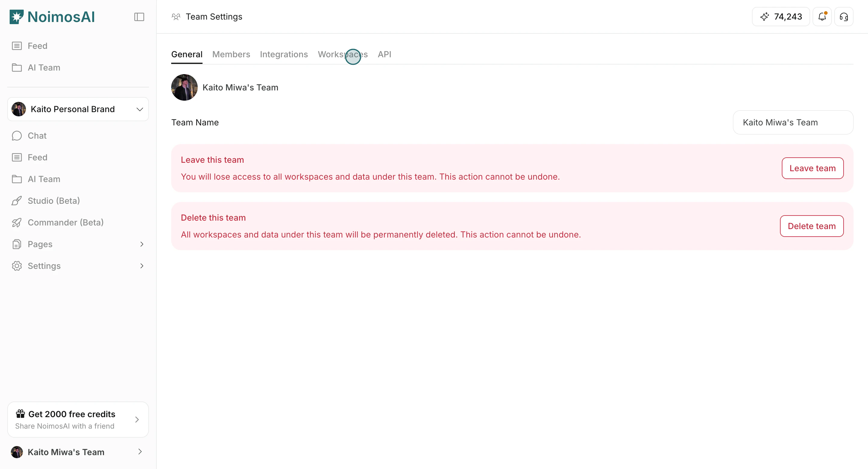Open the Get 2000 free credits offer
Screen dimensions: 868x469
tap(78, 419)
